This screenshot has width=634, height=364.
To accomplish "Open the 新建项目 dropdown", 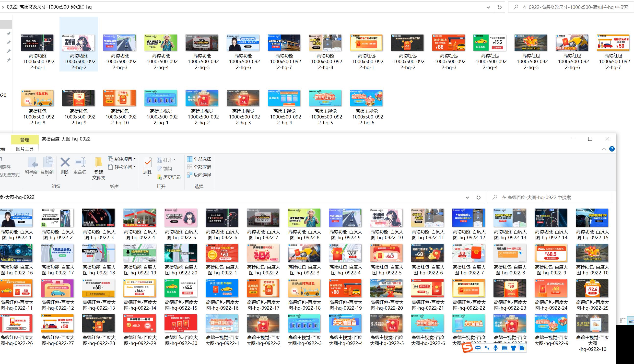I will [122, 159].
